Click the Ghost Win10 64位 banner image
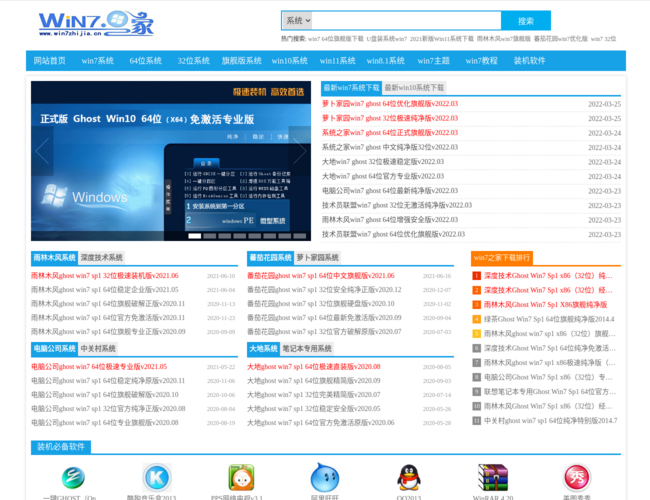The height and width of the screenshot is (500, 650). point(171,161)
